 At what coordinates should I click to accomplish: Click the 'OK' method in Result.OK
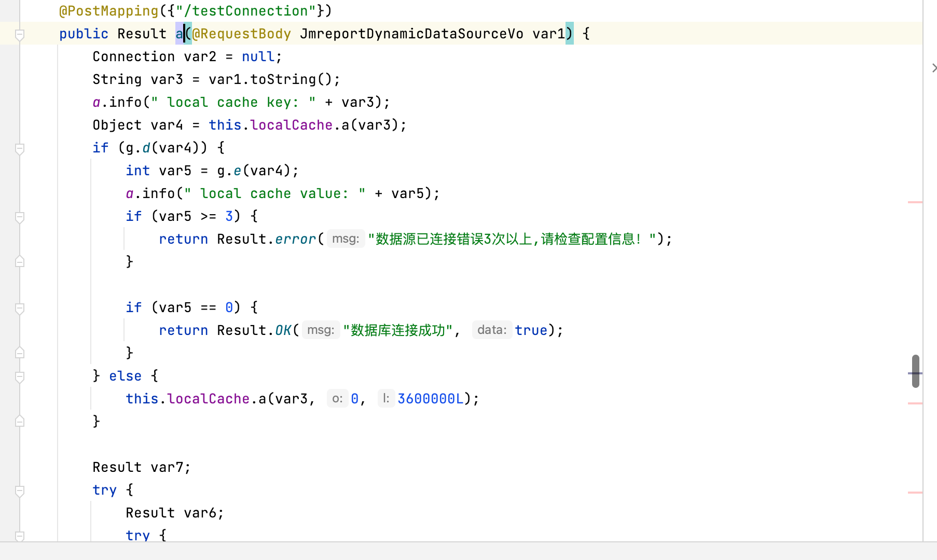pos(283,330)
